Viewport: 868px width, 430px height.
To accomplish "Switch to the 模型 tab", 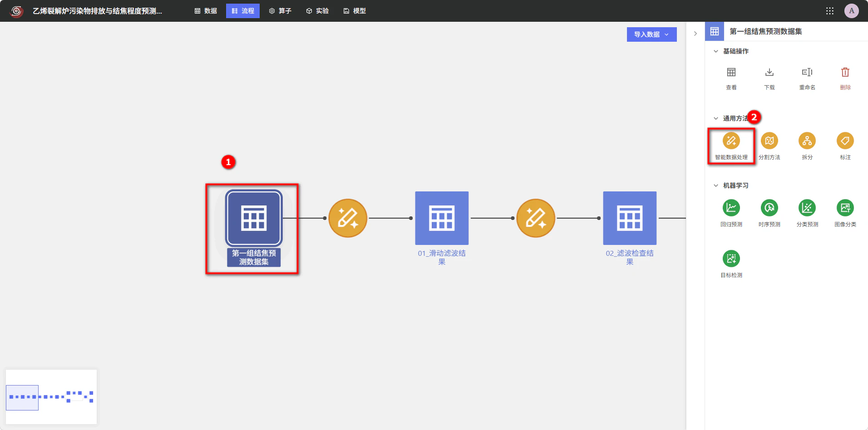I will [355, 11].
